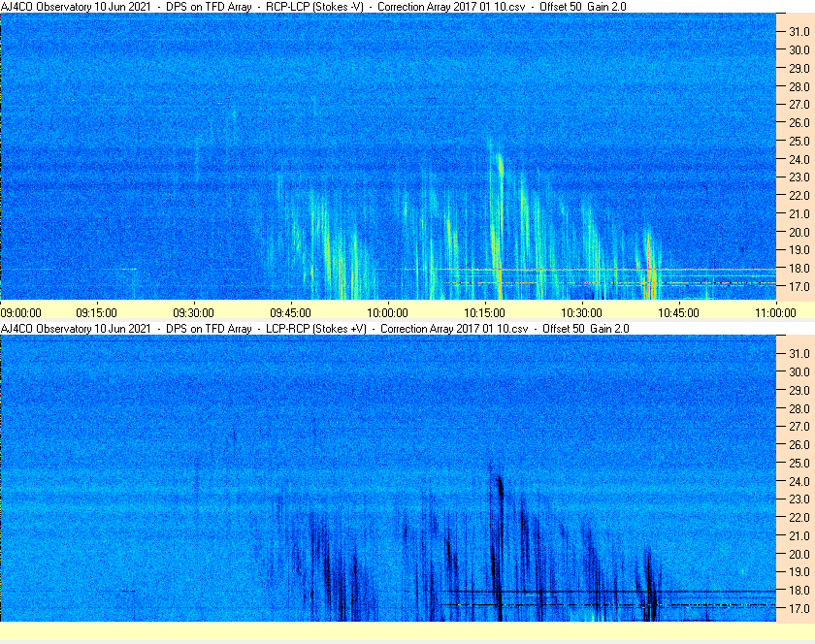This screenshot has height=644, width=815.
Task: Select 29.0 frequency label in Stokes -V plot
Action: pos(799,68)
